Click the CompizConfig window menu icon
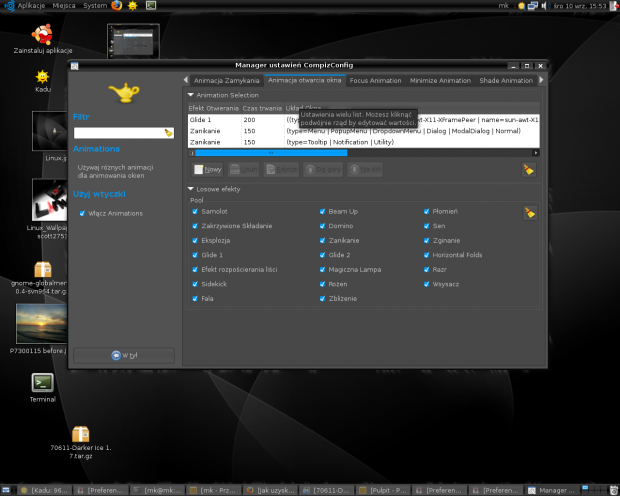This screenshot has height=496, width=620. 74,66
